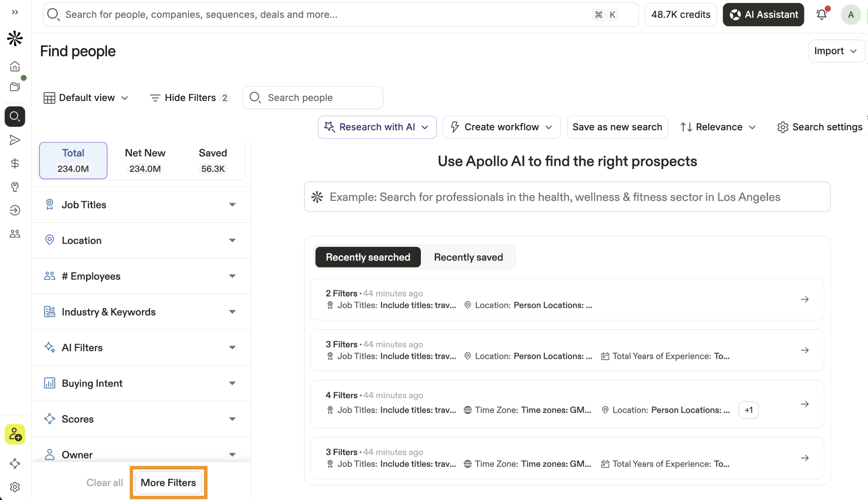Open Settings gear in sidebar
The image size is (868, 500).
(x=15, y=487)
